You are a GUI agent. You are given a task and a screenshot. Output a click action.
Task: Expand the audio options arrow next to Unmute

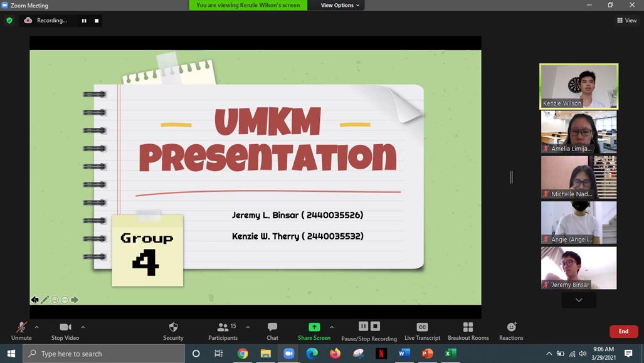click(37, 327)
